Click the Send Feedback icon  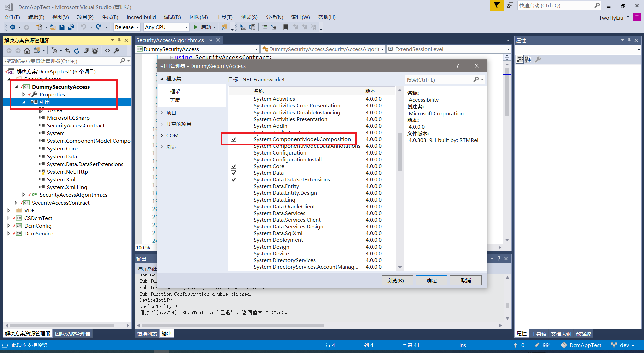pos(510,5)
